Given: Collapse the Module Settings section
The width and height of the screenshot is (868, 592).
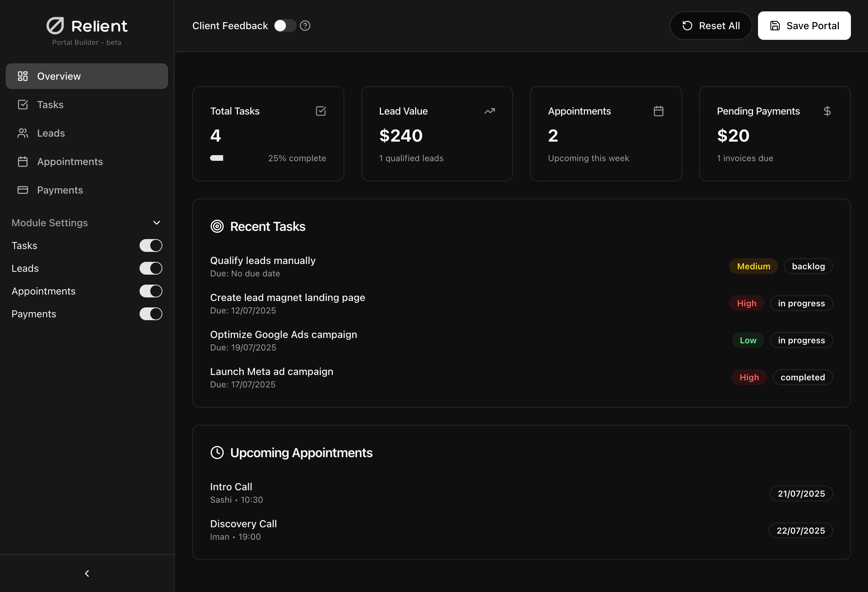Looking at the screenshot, I should (157, 222).
